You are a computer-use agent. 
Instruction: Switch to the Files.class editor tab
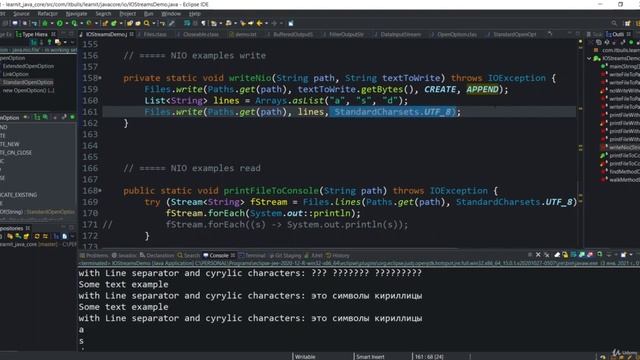point(155,34)
